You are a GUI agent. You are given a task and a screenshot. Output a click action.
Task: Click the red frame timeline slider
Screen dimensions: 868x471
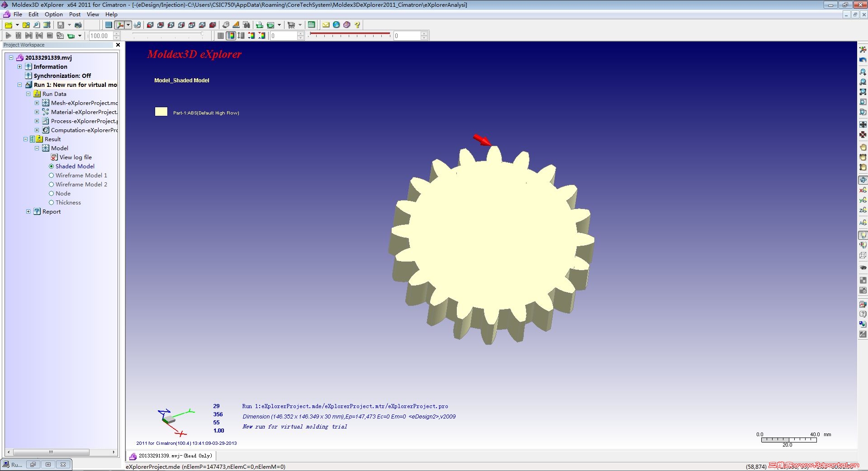click(350, 34)
